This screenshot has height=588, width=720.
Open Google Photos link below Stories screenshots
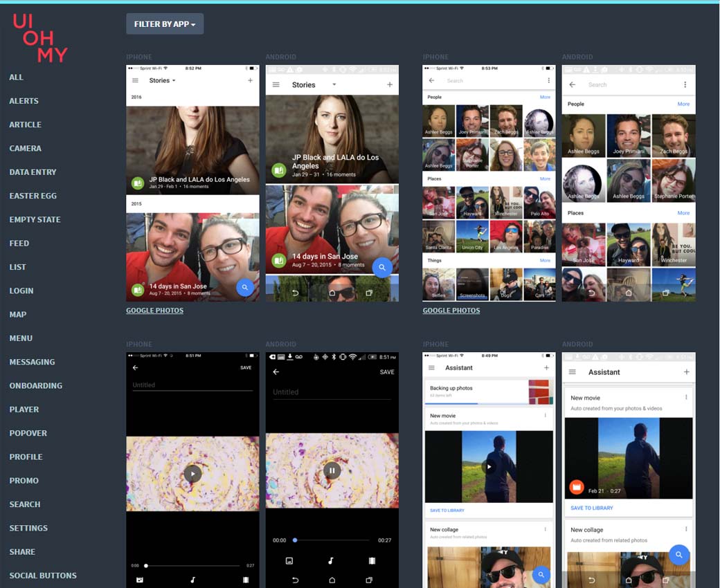(154, 311)
